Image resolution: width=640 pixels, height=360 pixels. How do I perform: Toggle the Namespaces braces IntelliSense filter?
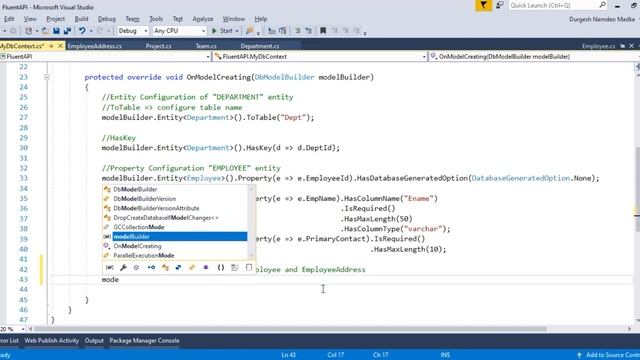(221, 267)
